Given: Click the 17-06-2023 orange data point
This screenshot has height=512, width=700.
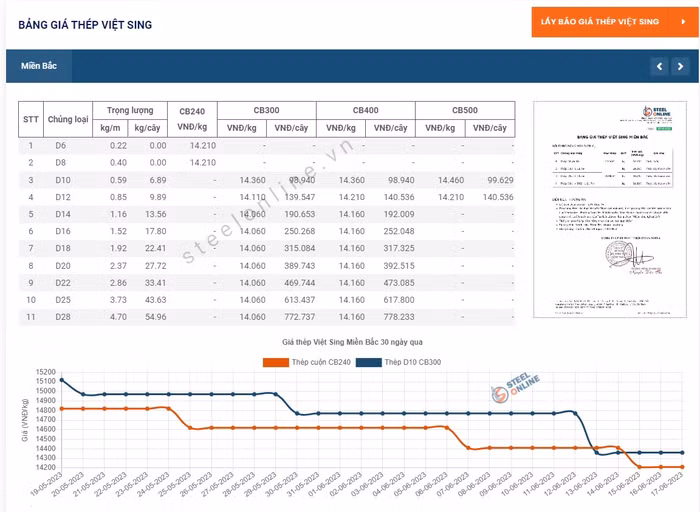Looking at the screenshot, I should (x=682, y=467).
